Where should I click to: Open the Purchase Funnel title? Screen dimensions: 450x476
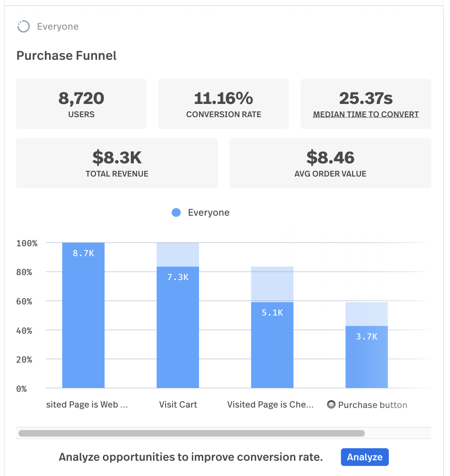pyautogui.click(x=66, y=56)
